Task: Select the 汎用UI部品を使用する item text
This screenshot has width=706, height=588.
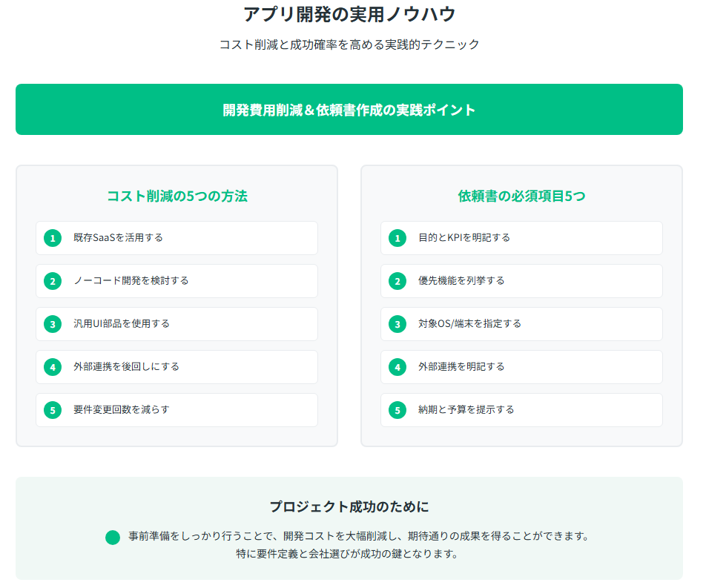Action: 122,324
